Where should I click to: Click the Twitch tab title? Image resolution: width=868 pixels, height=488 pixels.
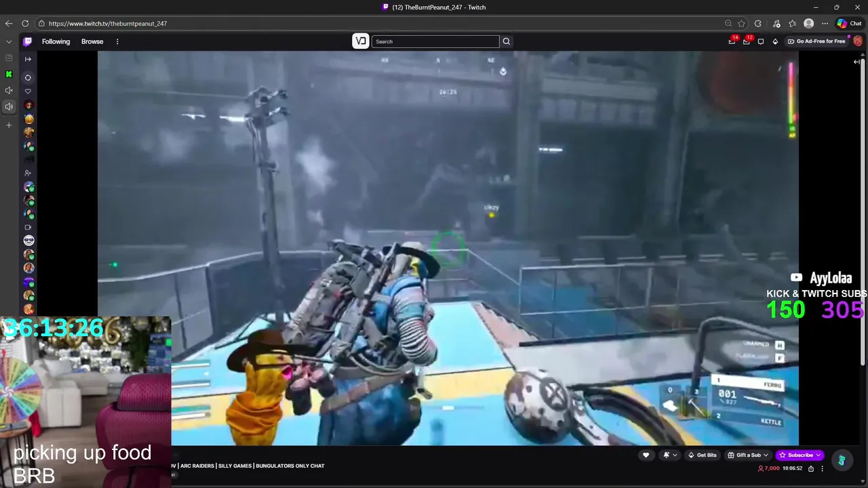pos(439,7)
